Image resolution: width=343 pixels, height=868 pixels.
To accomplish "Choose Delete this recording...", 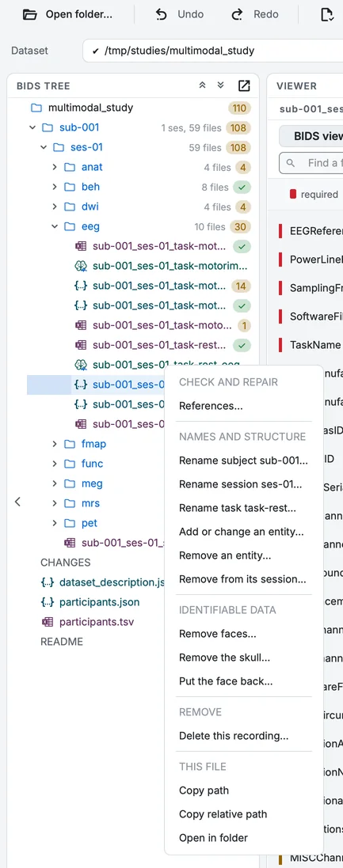I will tap(244, 736).
